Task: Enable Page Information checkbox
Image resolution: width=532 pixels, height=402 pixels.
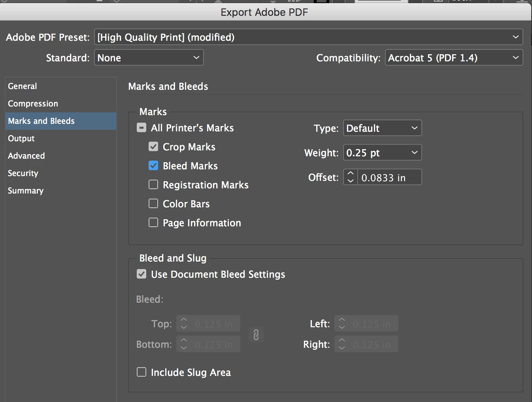Action: [x=153, y=222]
